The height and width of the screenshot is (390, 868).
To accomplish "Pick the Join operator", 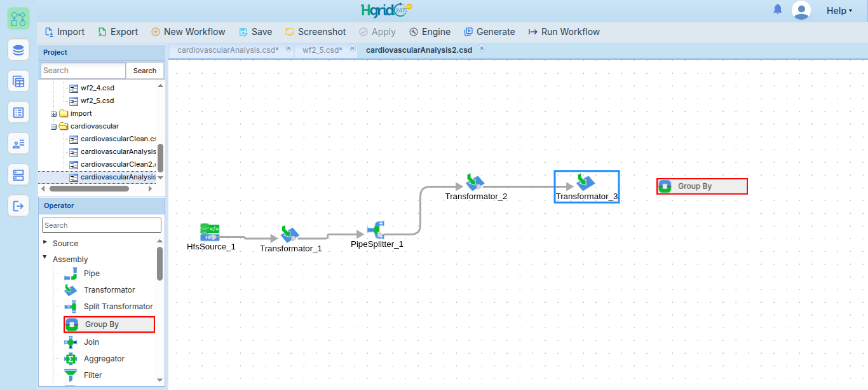I will pos(83,342).
